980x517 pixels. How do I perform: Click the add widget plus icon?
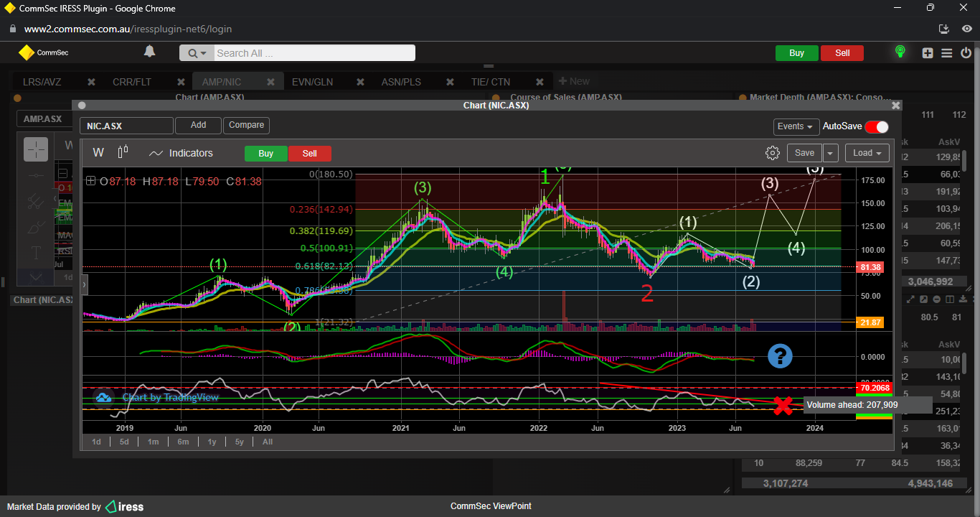coord(928,52)
